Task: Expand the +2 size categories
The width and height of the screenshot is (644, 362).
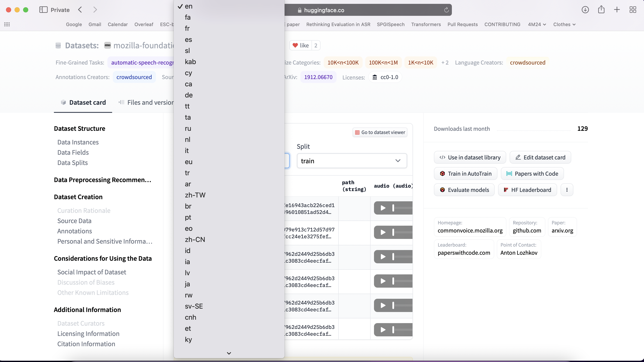Action: [445, 62]
